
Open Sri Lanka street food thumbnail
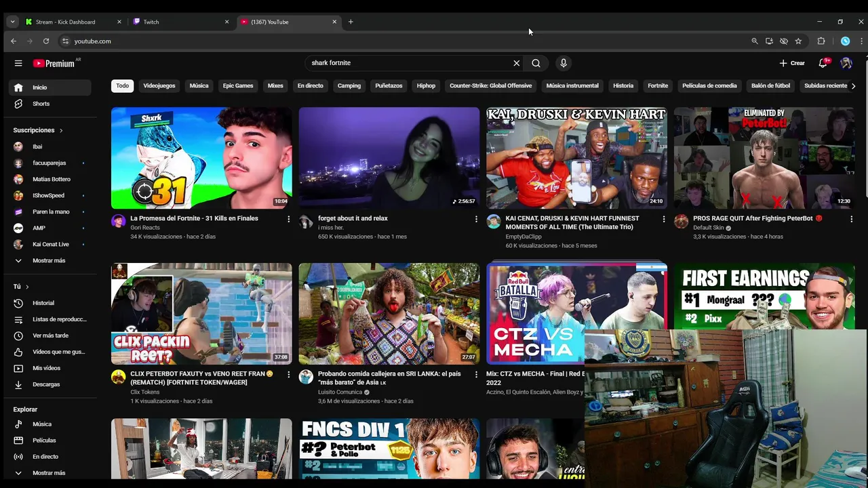click(x=389, y=314)
